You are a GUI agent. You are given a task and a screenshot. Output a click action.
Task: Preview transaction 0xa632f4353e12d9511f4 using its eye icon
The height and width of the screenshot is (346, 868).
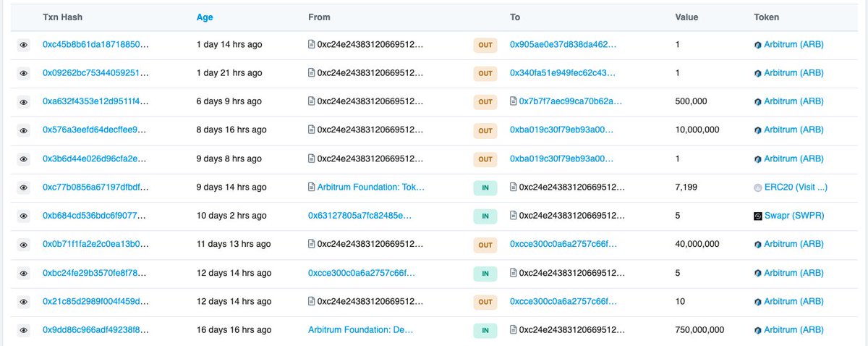[23, 102]
